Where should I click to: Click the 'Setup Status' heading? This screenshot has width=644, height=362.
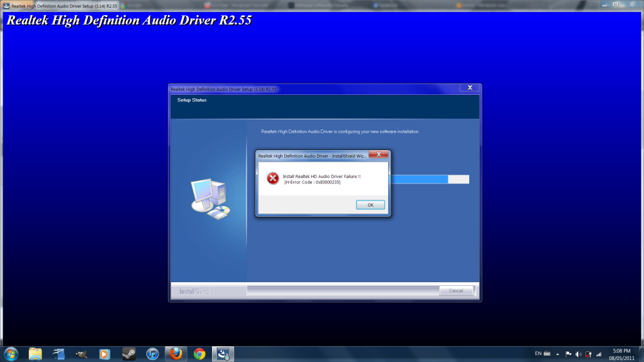[x=192, y=100]
